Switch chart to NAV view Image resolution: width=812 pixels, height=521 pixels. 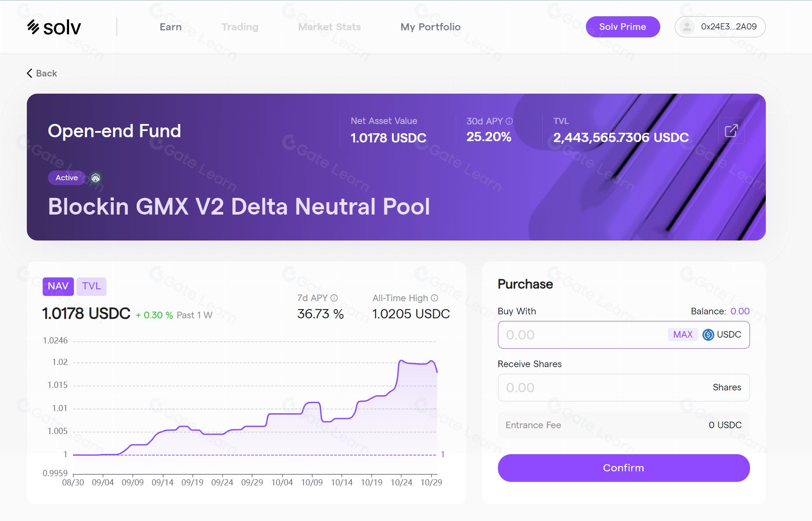click(x=58, y=286)
